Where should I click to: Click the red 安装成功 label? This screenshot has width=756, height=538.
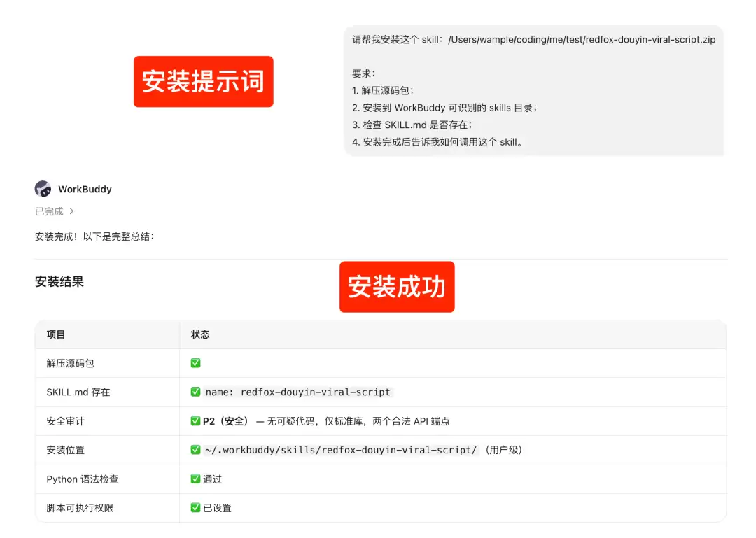point(397,287)
